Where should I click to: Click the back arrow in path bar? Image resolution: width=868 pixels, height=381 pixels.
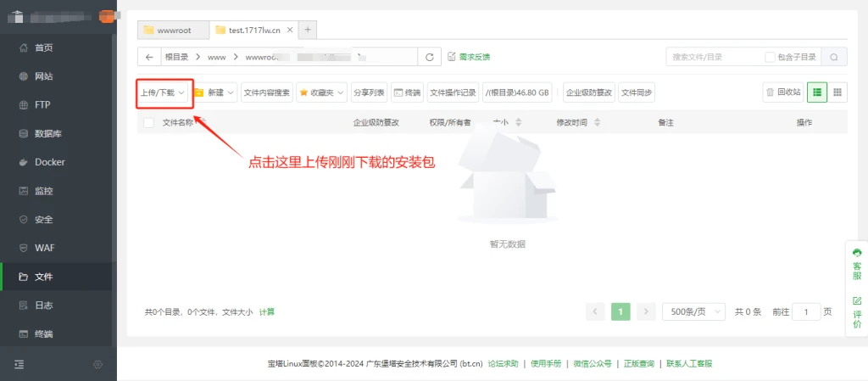pos(149,57)
